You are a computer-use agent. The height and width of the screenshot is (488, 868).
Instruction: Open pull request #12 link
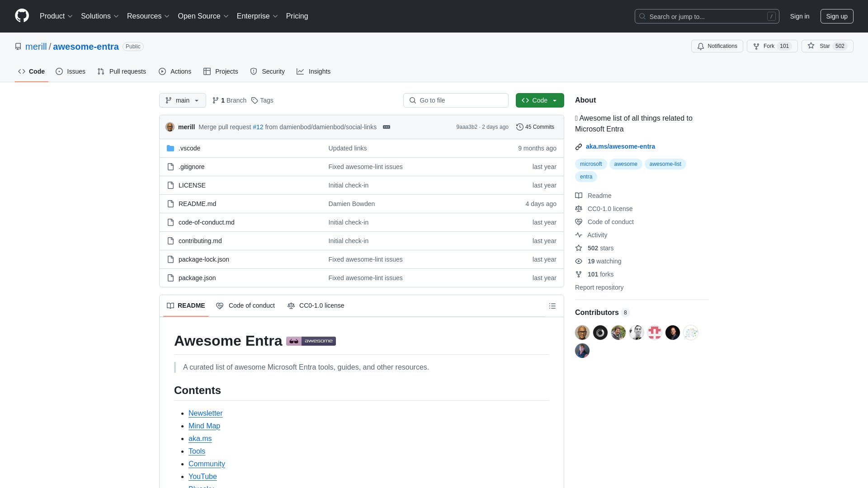coord(258,127)
